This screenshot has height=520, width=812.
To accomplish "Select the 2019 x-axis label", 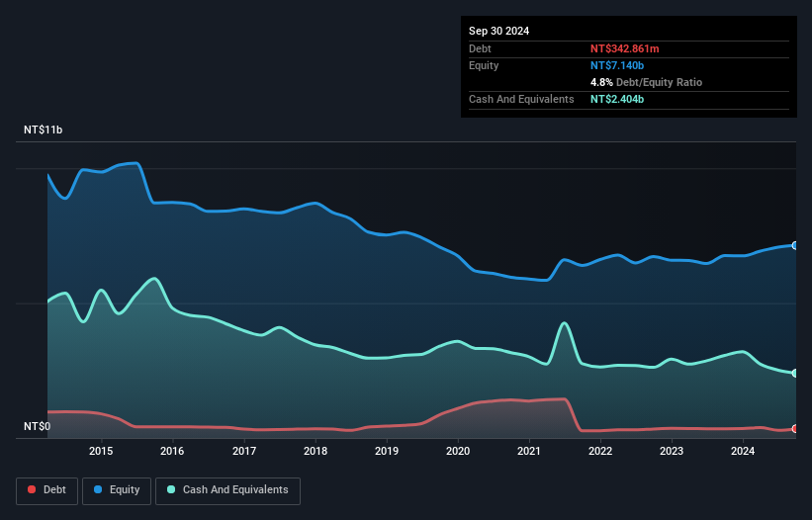I will tap(387, 451).
